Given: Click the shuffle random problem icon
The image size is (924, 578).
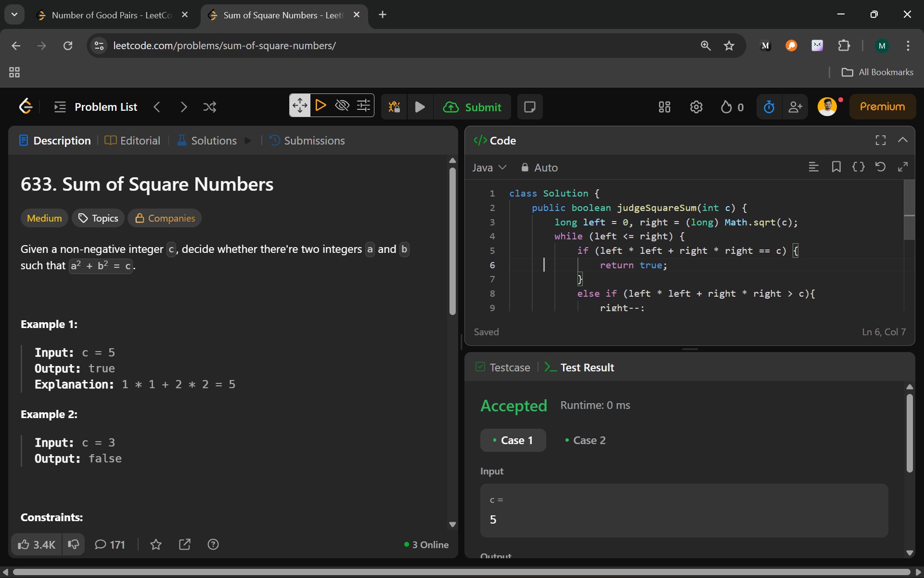Looking at the screenshot, I should tap(210, 107).
